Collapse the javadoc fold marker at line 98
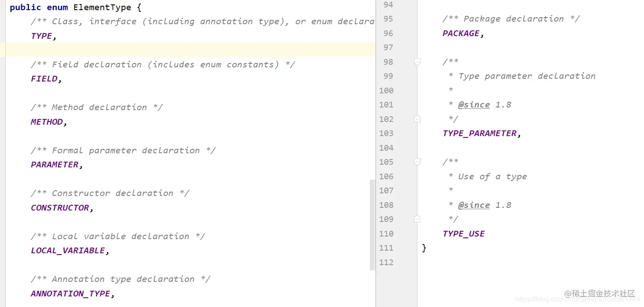Viewport: 644px width, 307px height. (417, 62)
